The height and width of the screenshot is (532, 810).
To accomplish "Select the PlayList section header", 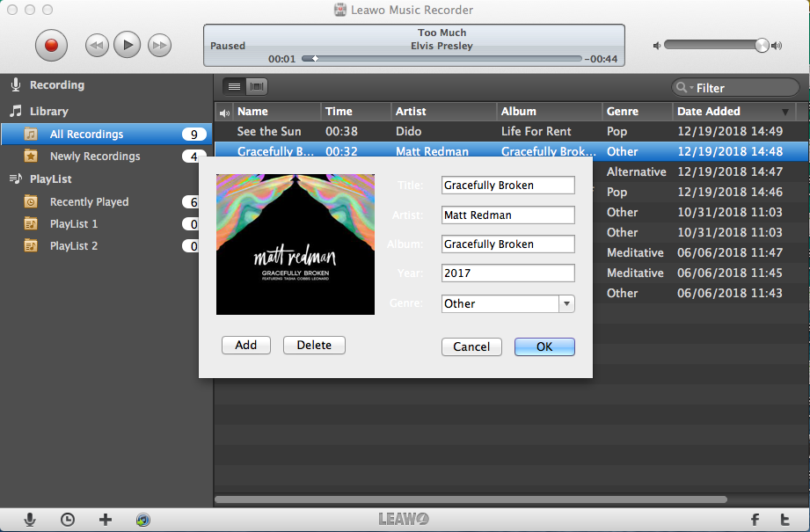I will pyautogui.click(x=51, y=179).
